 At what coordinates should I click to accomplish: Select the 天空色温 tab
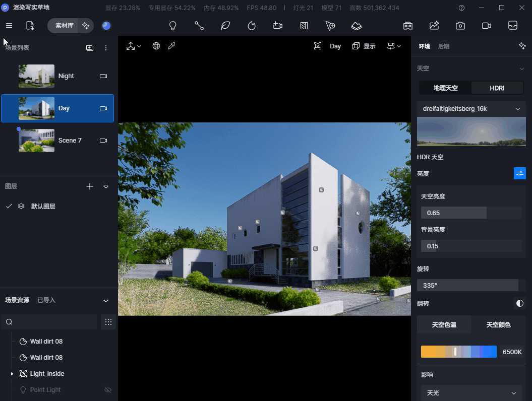click(x=444, y=325)
